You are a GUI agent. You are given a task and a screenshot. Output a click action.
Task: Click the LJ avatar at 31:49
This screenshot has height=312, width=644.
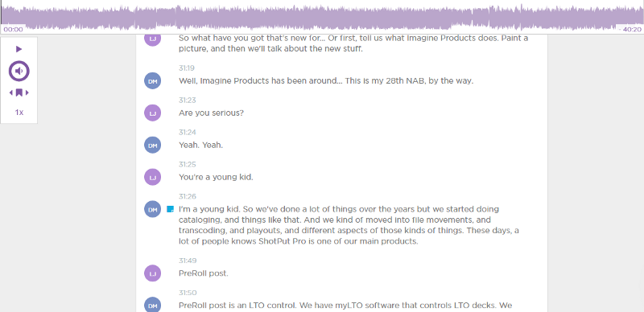pyautogui.click(x=152, y=273)
